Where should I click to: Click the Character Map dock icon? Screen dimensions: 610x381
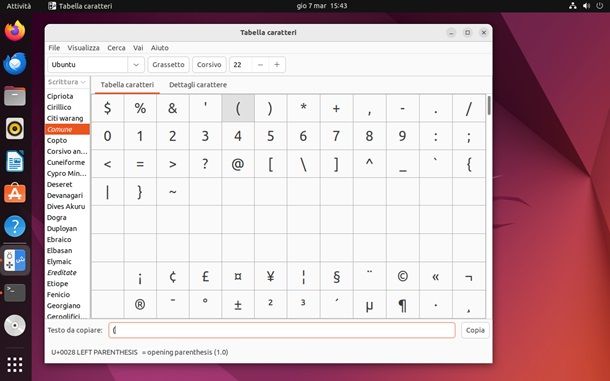pyautogui.click(x=15, y=260)
